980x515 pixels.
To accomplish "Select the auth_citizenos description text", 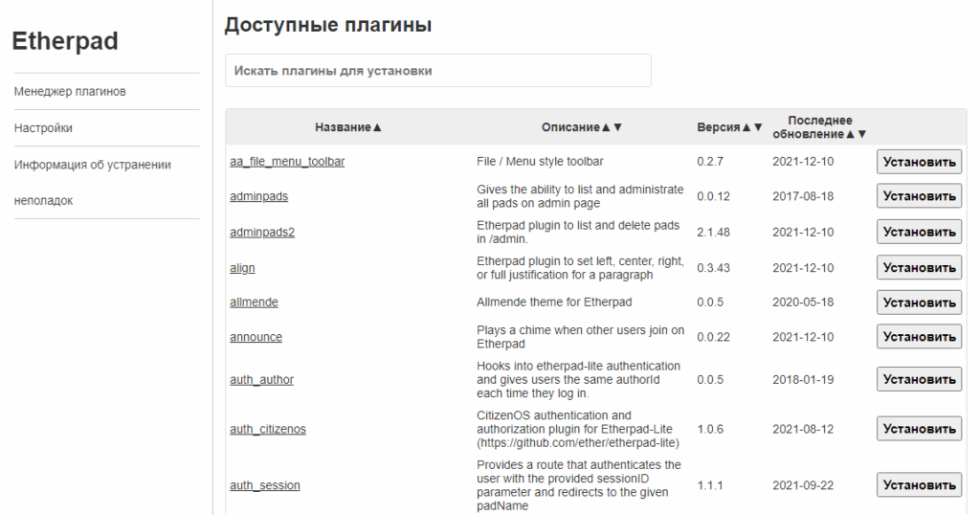I will 578,429.
